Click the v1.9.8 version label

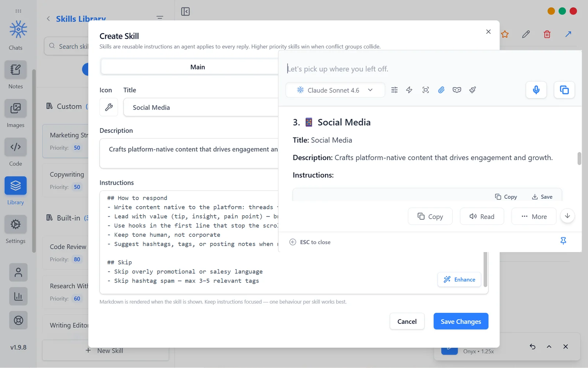[x=18, y=347]
